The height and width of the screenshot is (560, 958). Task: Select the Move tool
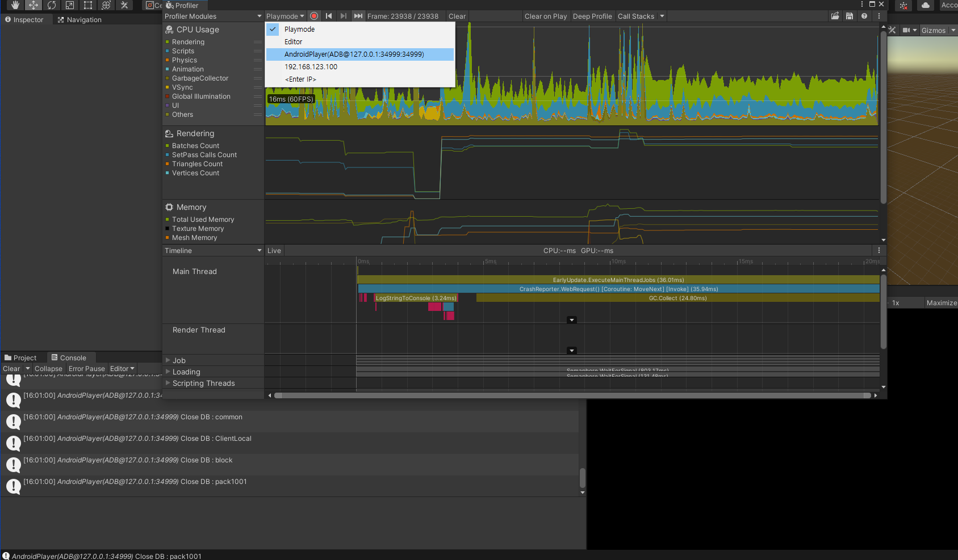[x=34, y=5]
